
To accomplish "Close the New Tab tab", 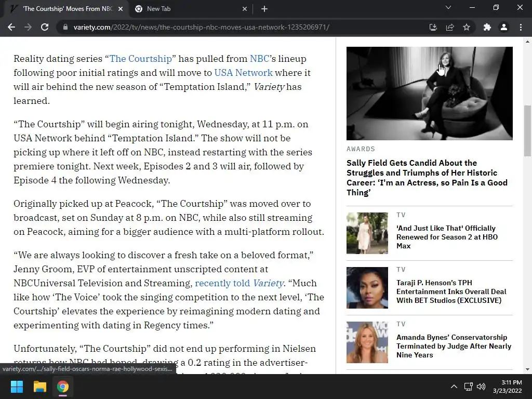I will [245, 9].
